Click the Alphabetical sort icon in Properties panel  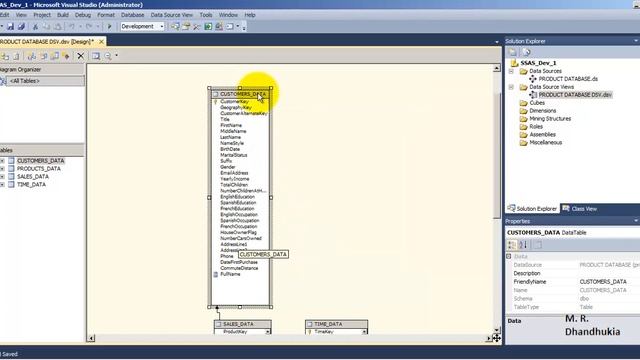click(x=524, y=244)
